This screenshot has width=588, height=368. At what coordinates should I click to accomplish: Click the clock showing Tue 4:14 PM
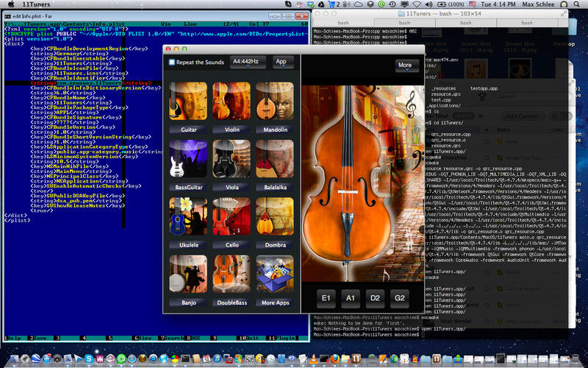pos(498,4)
